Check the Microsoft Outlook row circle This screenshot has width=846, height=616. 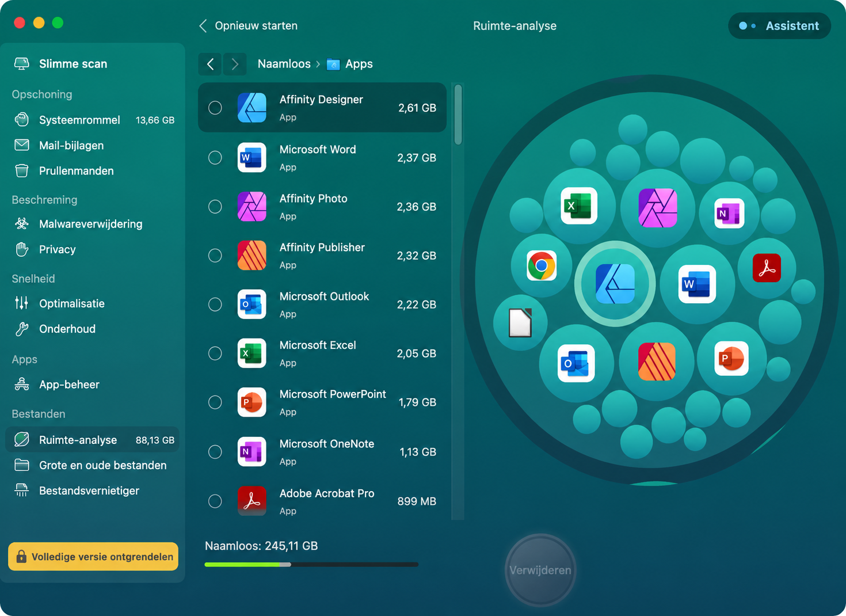tap(215, 304)
